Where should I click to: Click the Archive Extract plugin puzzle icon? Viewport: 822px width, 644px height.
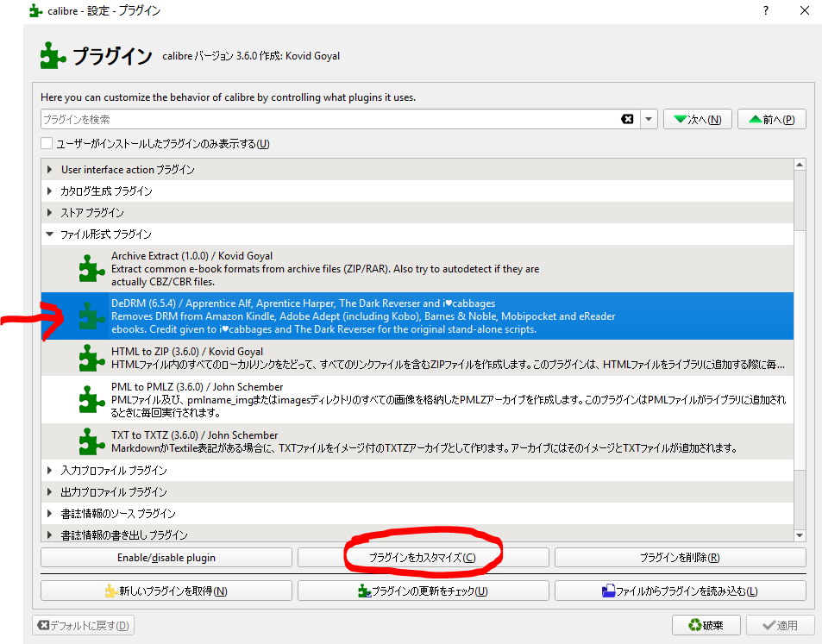click(x=91, y=268)
